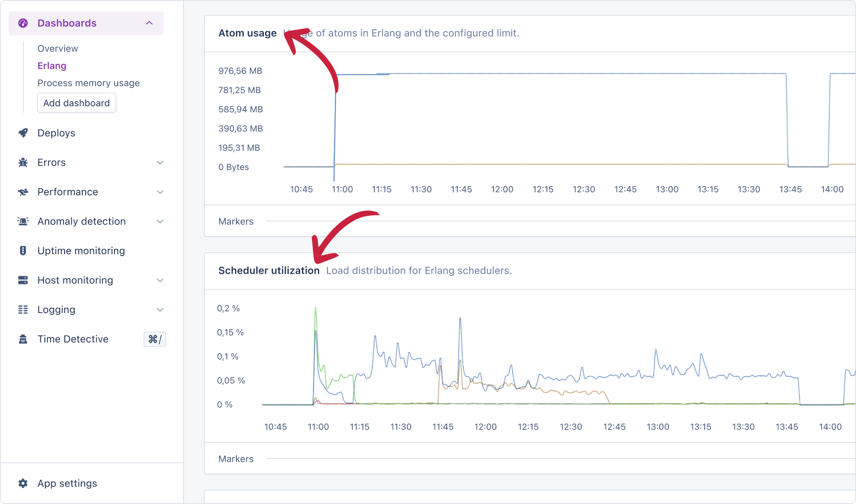
Task: Click the Dashboards gauge icon
Action: pos(23,23)
